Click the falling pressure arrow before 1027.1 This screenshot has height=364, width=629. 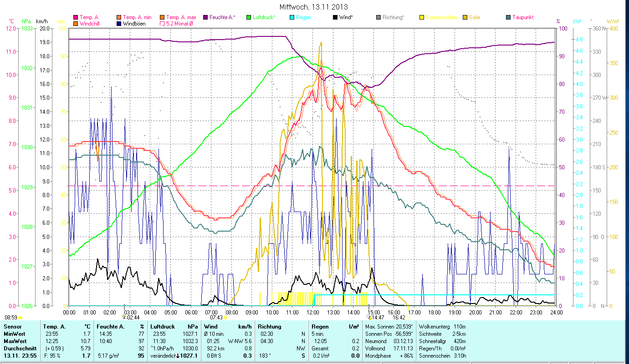coord(177,356)
